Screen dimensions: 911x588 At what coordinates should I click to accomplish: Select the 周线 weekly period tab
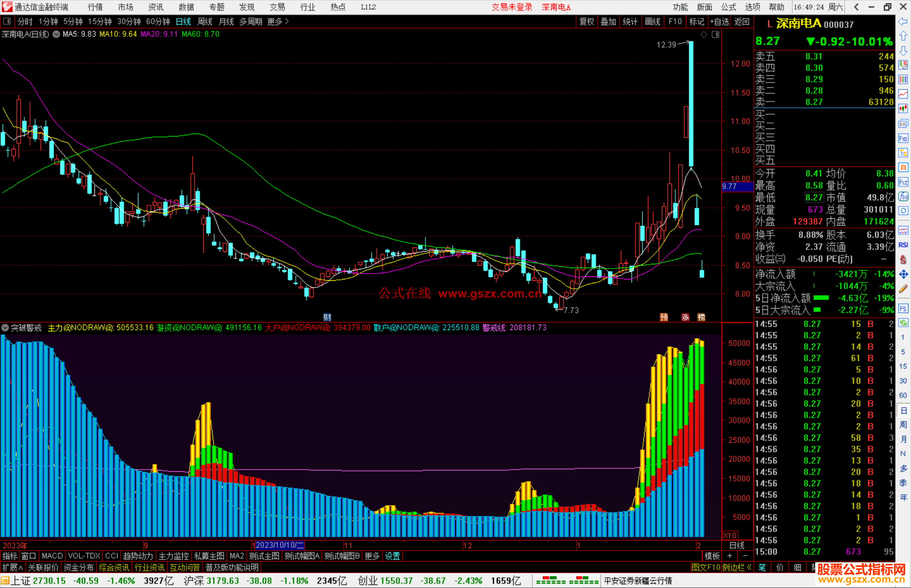pos(205,21)
